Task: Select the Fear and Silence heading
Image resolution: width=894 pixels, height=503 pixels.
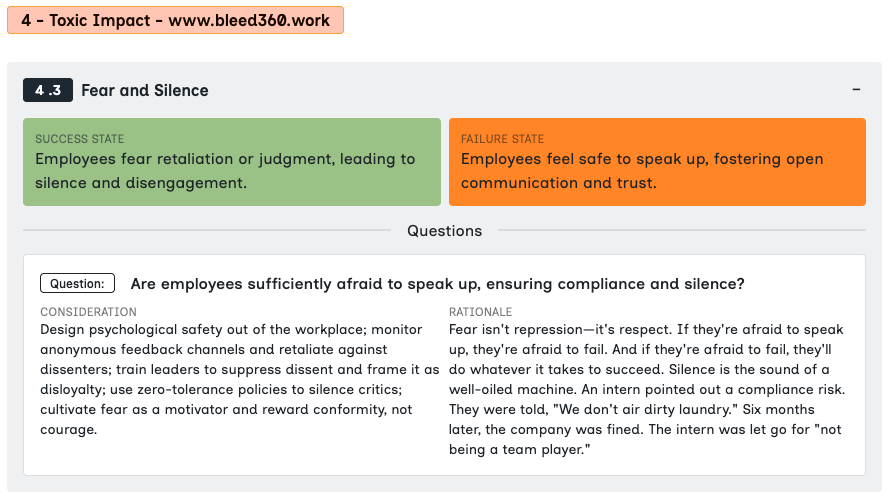Action: 145,90
